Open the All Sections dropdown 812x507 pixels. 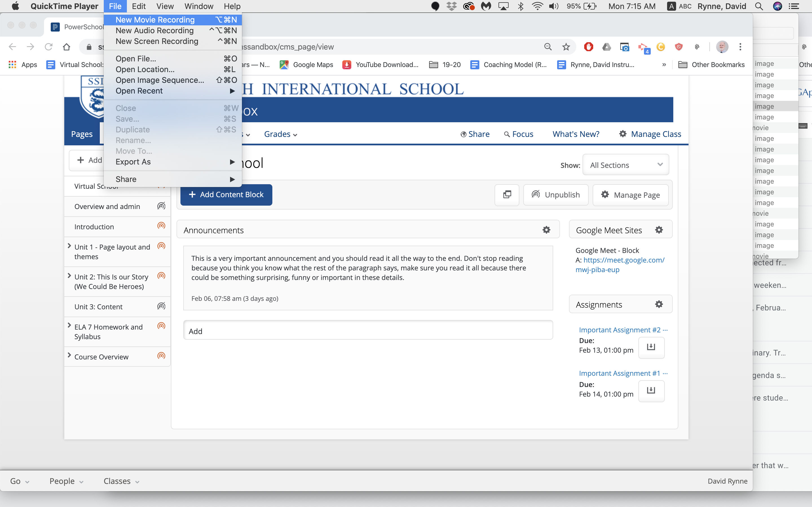pyautogui.click(x=626, y=165)
